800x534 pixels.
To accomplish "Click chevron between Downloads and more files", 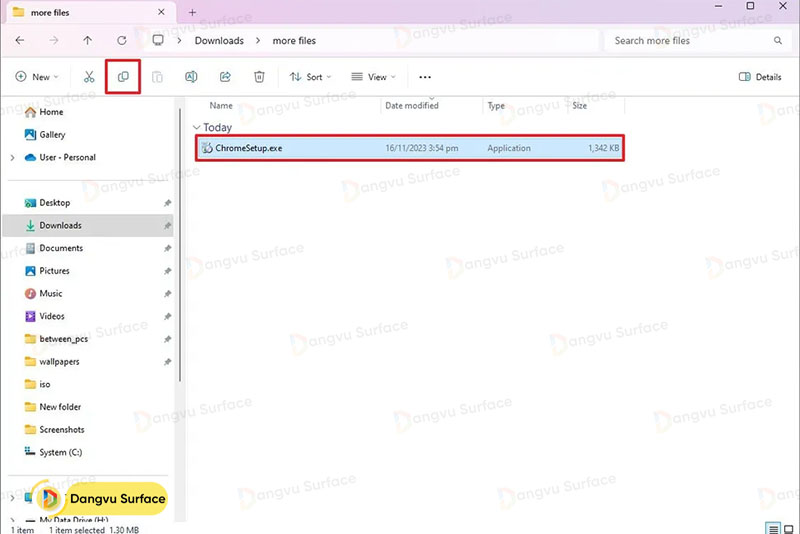I will pos(258,40).
